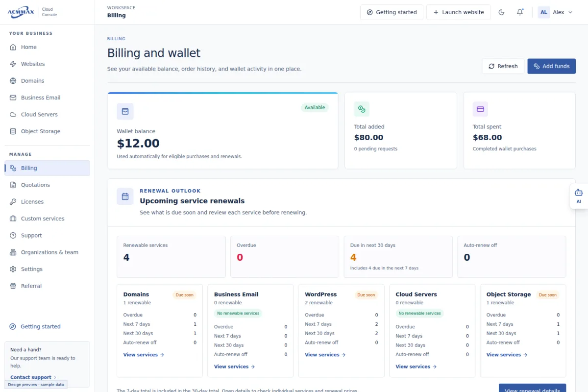Screen dimensions: 588x392
Task: Expand the Alex account dropdown chevron
Action: 570,12
